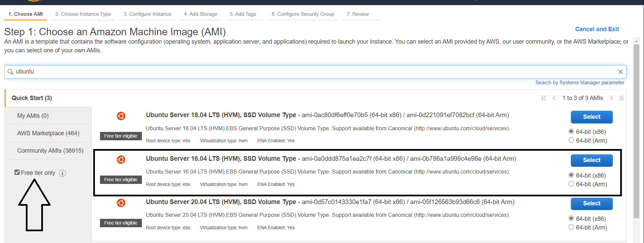
Task: Open Quick Start (3) category
Action: coord(48,98)
